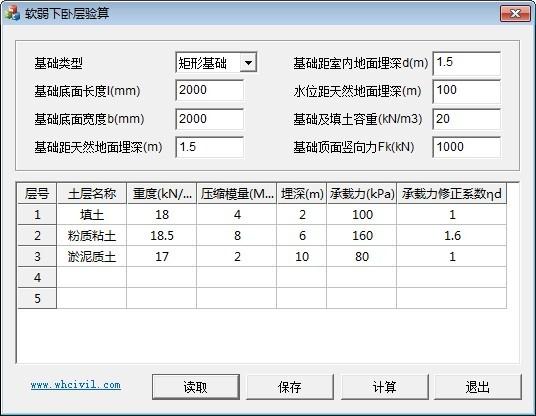Focus the 基础底面长度l(mm) input field
The height and width of the screenshot is (416, 536).
(210, 90)
